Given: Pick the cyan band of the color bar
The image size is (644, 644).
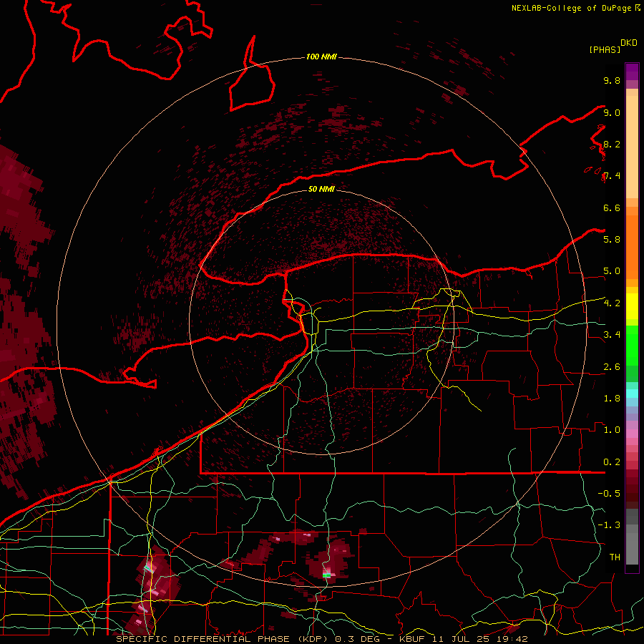Looking at the screenshot, I should [x=632, y=394].
